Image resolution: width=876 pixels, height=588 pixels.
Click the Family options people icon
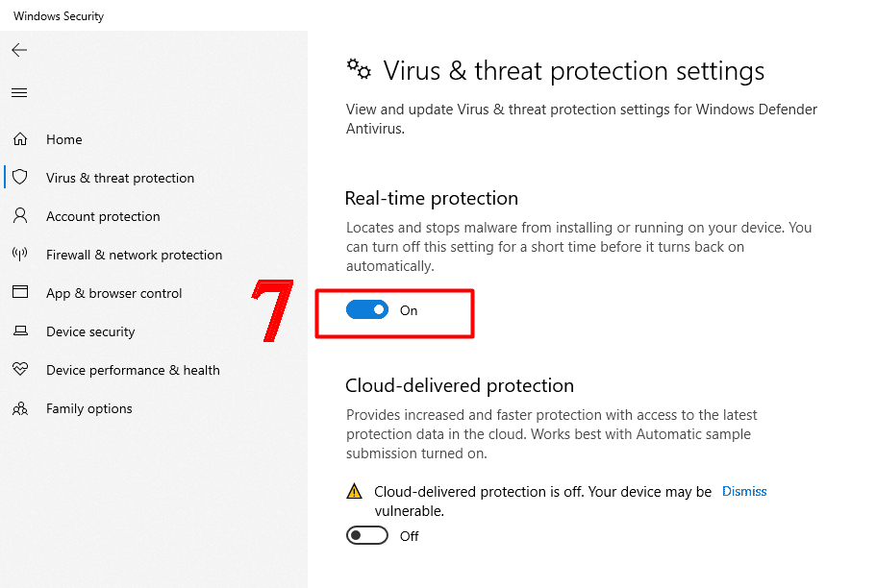[x=20, y=408]
